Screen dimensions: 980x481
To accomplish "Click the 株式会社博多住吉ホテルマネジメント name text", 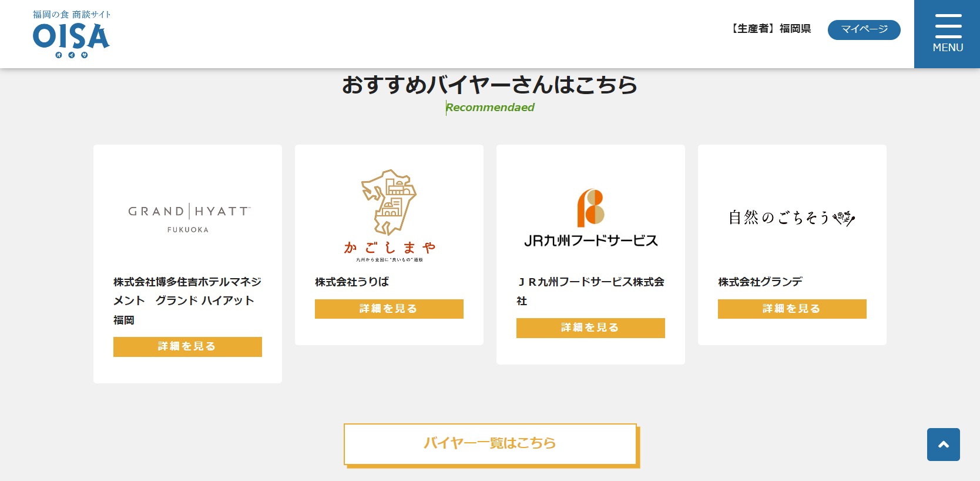I will 187,300.
